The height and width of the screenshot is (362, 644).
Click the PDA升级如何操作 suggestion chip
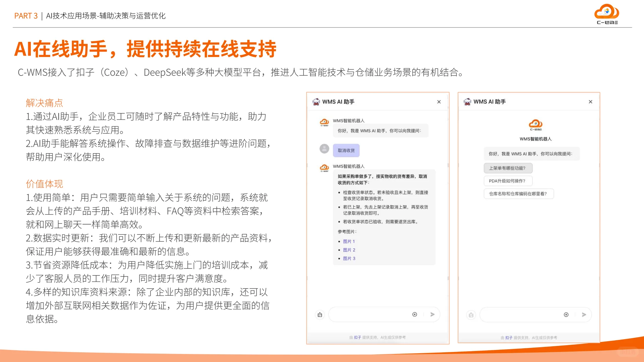coord(508,181)
